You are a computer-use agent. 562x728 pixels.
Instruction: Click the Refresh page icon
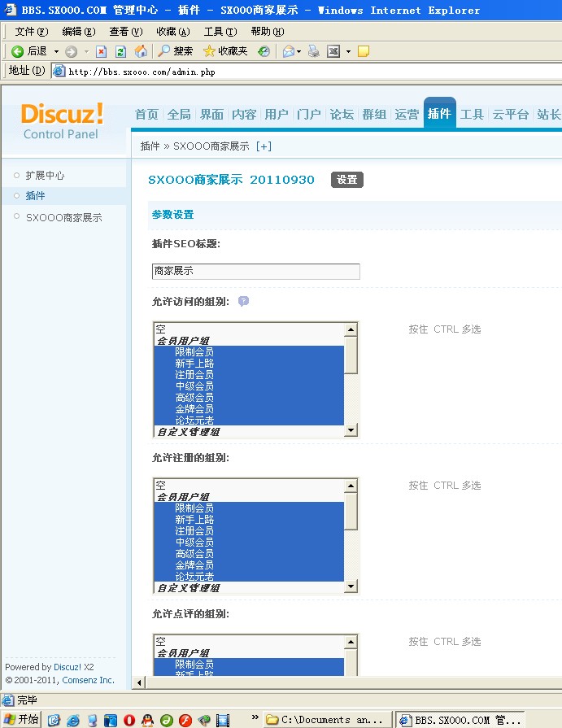coord(120,51)
